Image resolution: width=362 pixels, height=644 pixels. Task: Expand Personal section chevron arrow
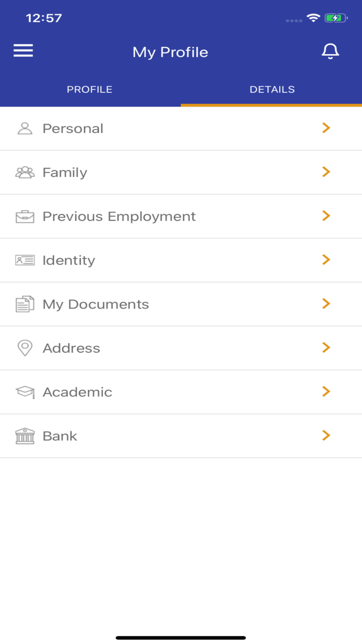(x=326, y=128)
